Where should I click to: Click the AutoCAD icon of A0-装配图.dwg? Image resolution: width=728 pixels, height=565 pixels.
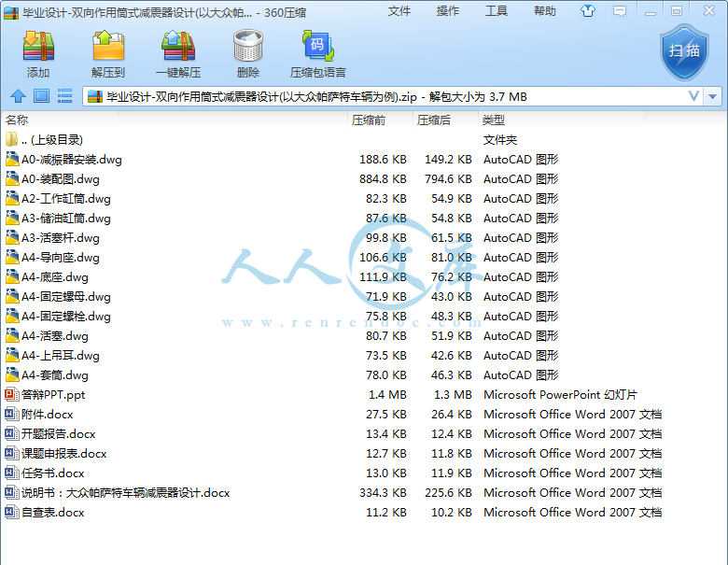click(11, 179)
